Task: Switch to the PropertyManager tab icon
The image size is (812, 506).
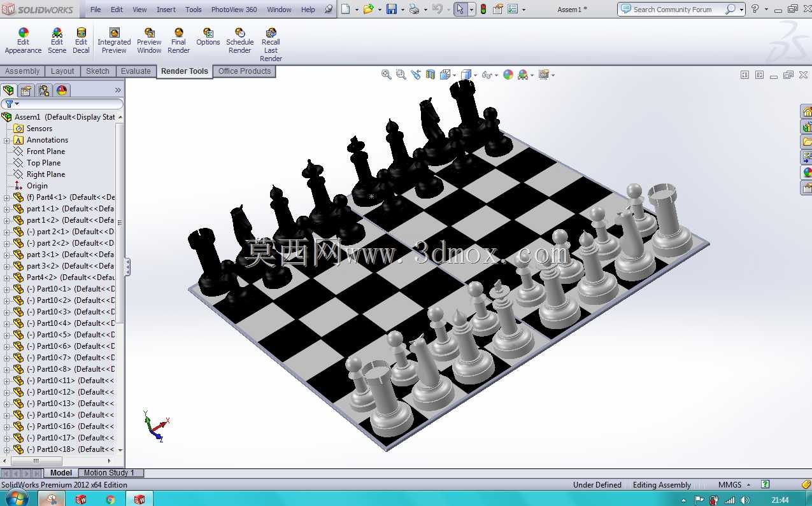Action: click(26, 90)
